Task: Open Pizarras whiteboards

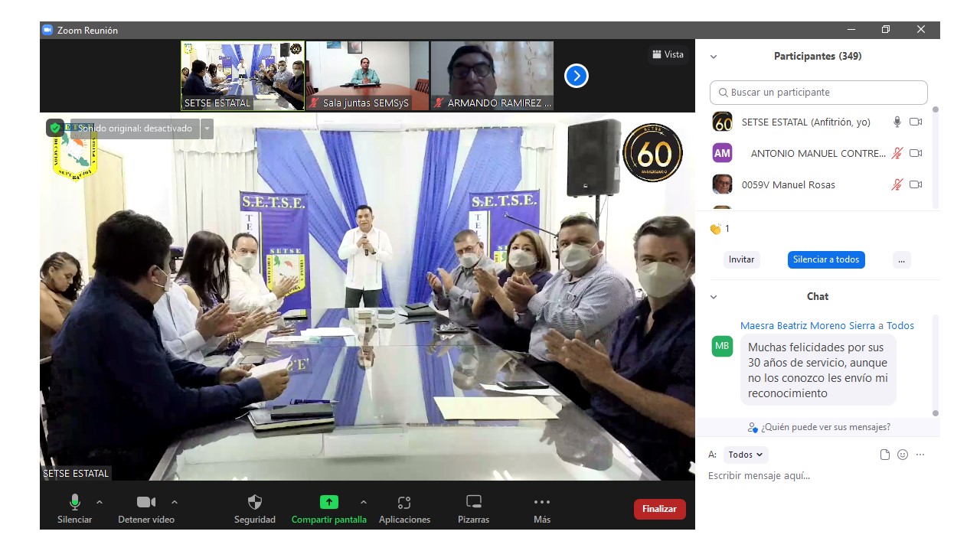Action: (x=474, y=509)
